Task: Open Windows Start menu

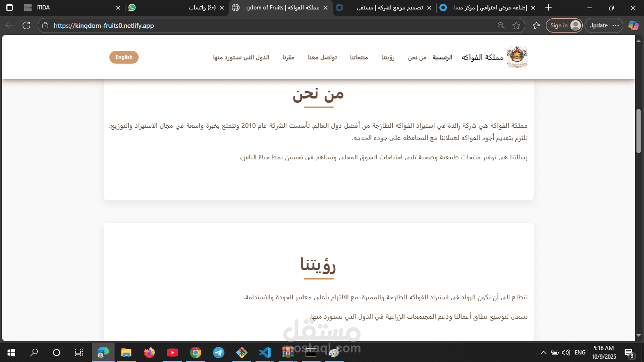Action: click(x=11, y=353)
